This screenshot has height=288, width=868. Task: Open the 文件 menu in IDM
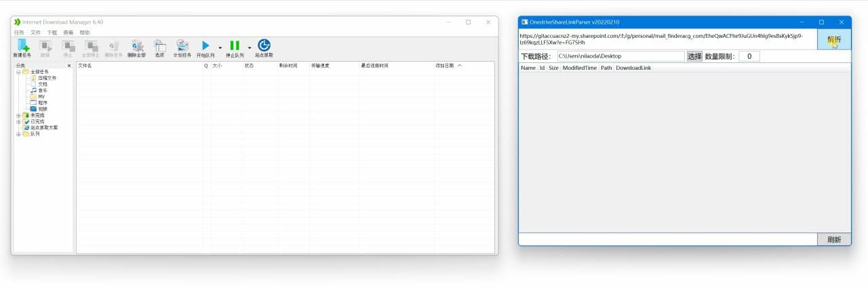(35, 33)
